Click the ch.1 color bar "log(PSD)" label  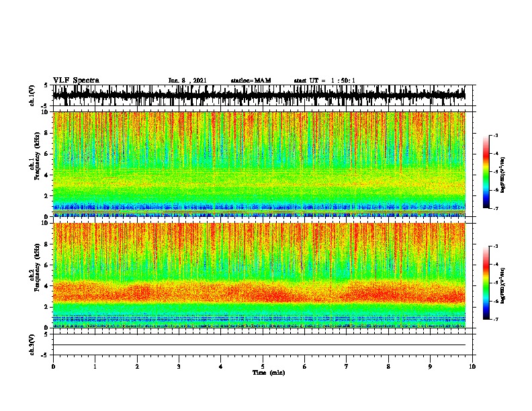point(502,175)
